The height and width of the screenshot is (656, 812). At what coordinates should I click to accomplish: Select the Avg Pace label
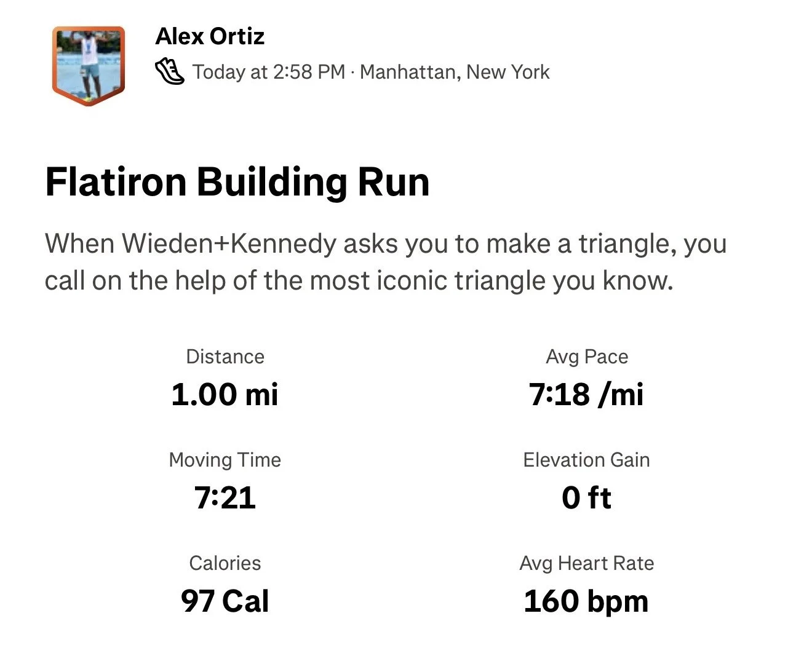coord(587,357)
